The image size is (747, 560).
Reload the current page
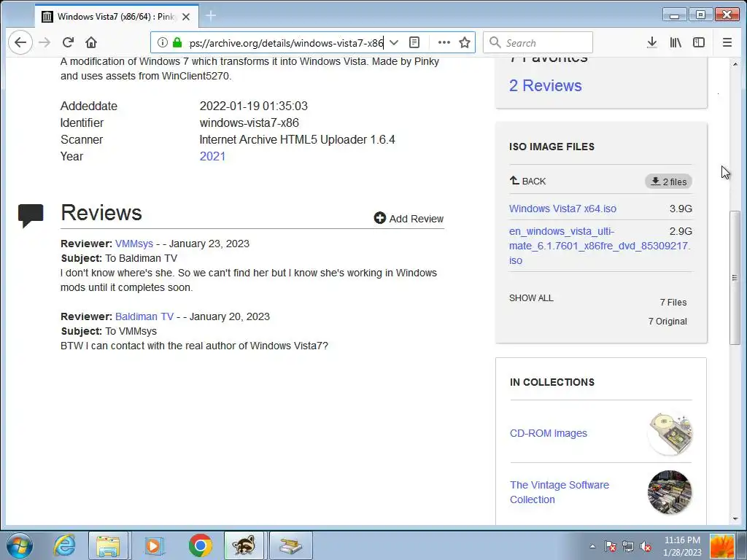pyautogui.click(x=68, y=43)
